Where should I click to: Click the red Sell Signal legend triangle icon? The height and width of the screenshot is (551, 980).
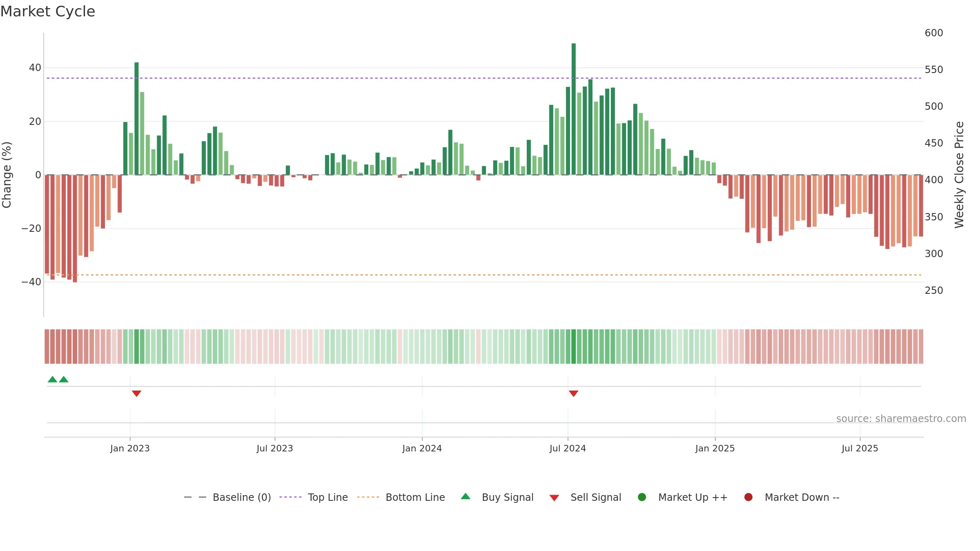[x=554, y=498]
